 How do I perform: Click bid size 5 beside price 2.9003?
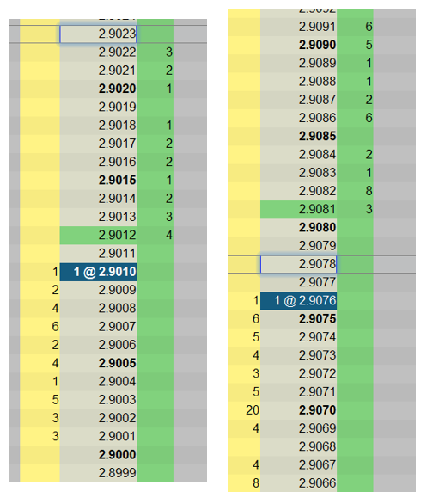coord(55,400)
